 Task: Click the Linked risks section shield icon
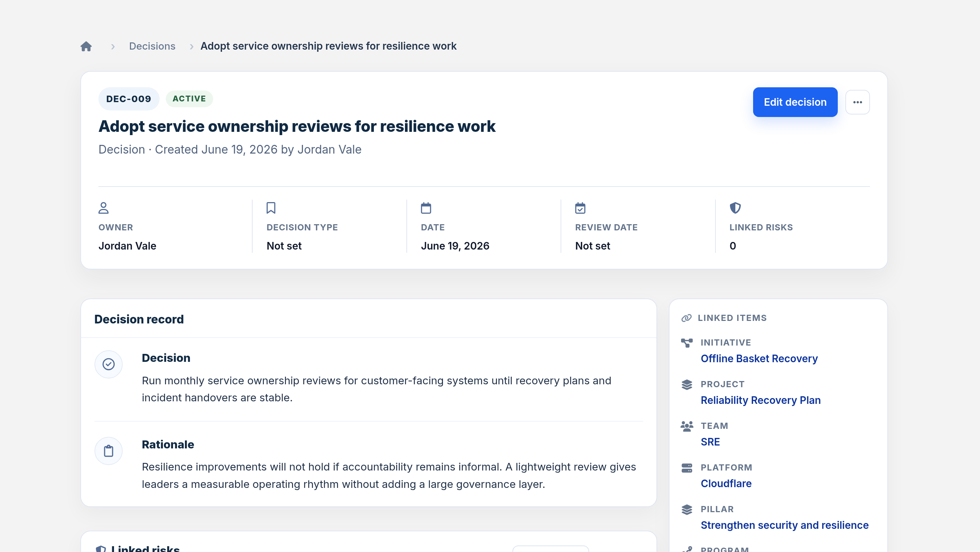click(101, 549)
